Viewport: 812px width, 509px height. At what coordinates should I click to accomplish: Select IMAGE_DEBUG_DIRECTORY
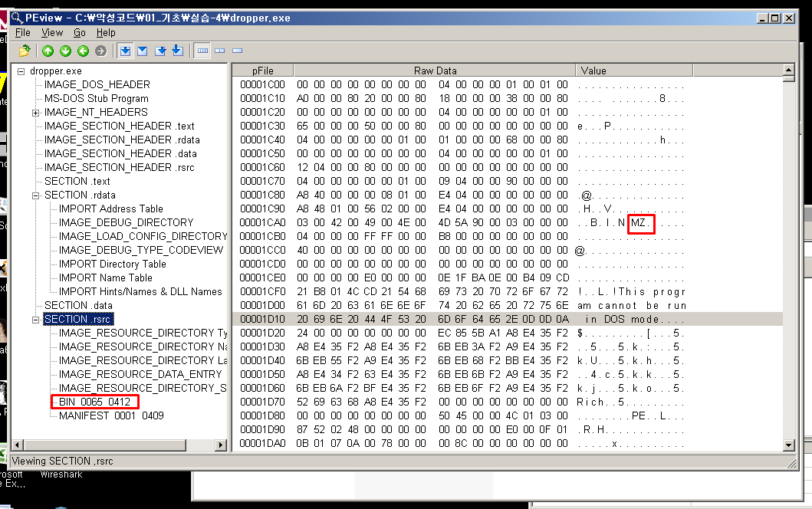(x=126, y=222)
